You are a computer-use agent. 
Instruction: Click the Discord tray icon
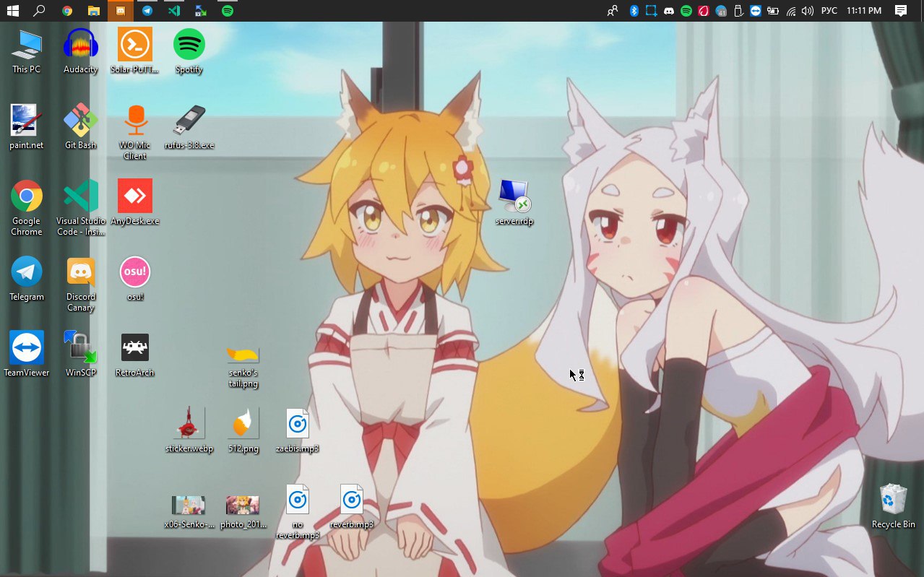[x=669, y=11]
